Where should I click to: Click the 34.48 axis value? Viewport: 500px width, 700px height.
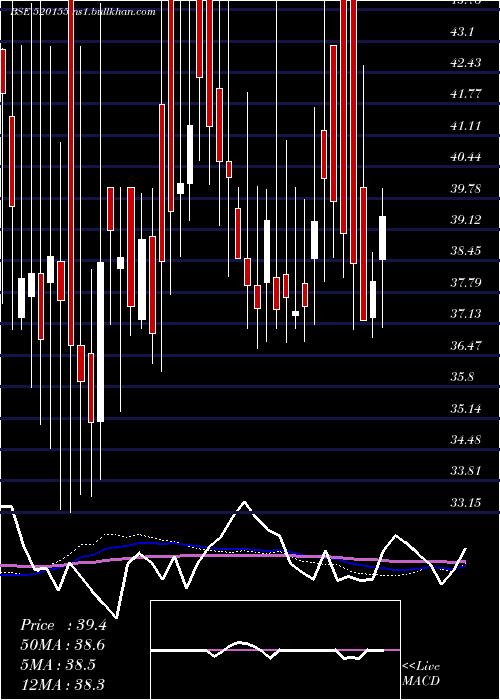[x=466, y=440]
